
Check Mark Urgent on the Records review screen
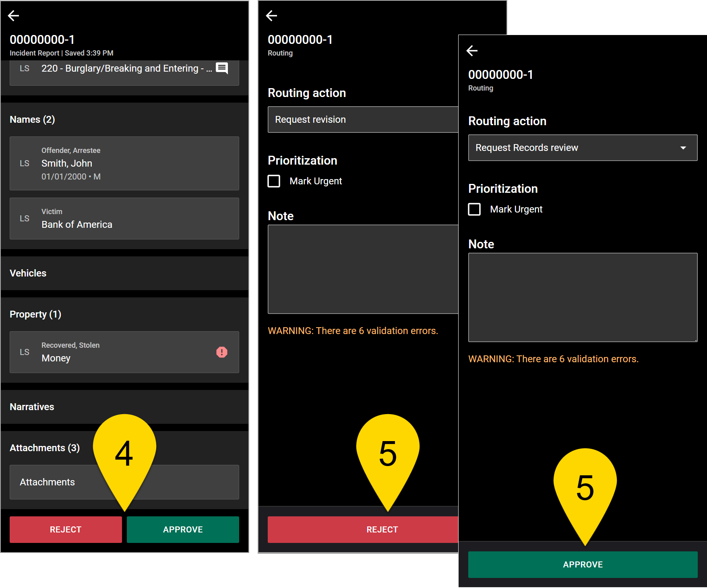474,209
